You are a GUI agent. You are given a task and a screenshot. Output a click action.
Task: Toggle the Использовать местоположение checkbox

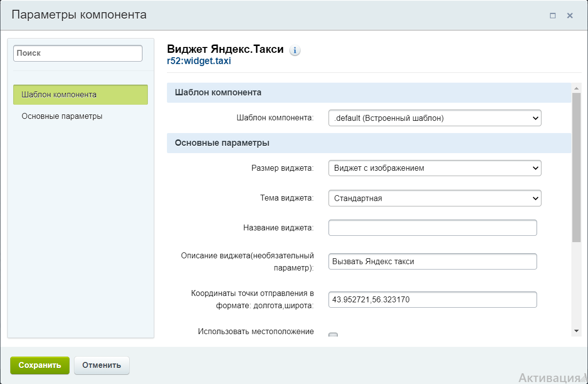(x=333, y=335)
